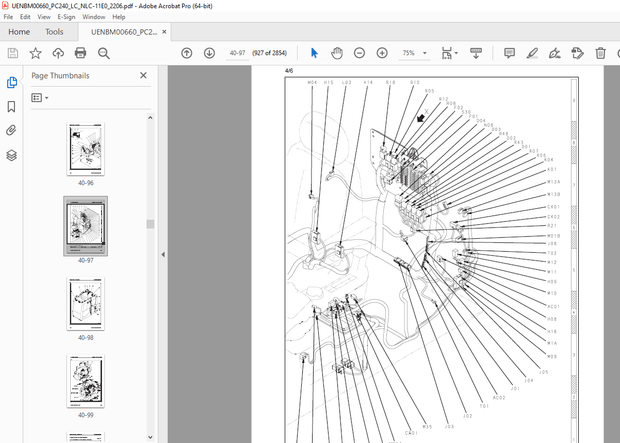Upload file to cloud icon
Screen dimensions: 620x443
(58, 53)
